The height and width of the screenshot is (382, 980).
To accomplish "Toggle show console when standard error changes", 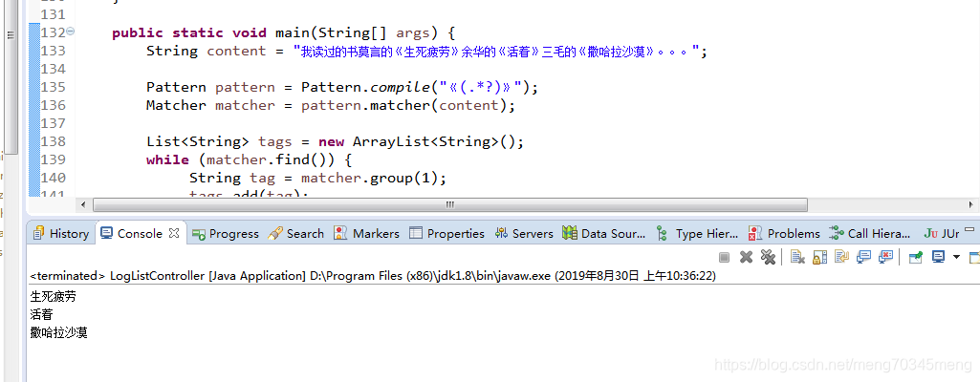I will coord(885,257).
